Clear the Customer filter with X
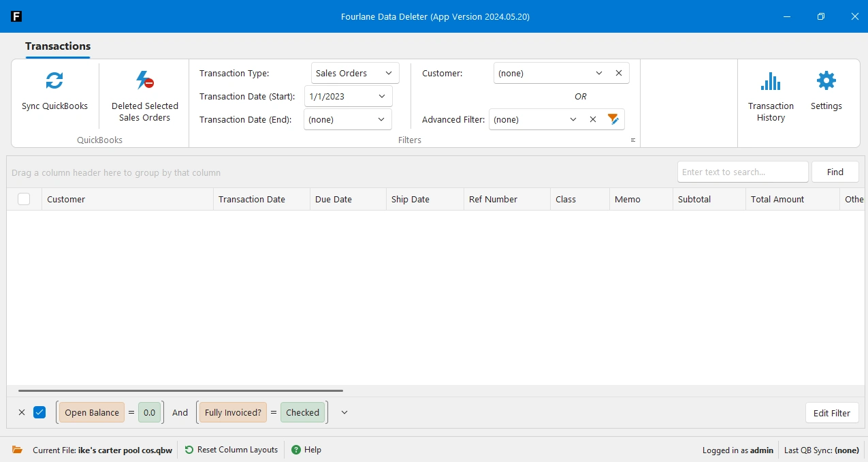Viewport: 868px width, 462px height. pyautogui.click(x=619, y=73)
